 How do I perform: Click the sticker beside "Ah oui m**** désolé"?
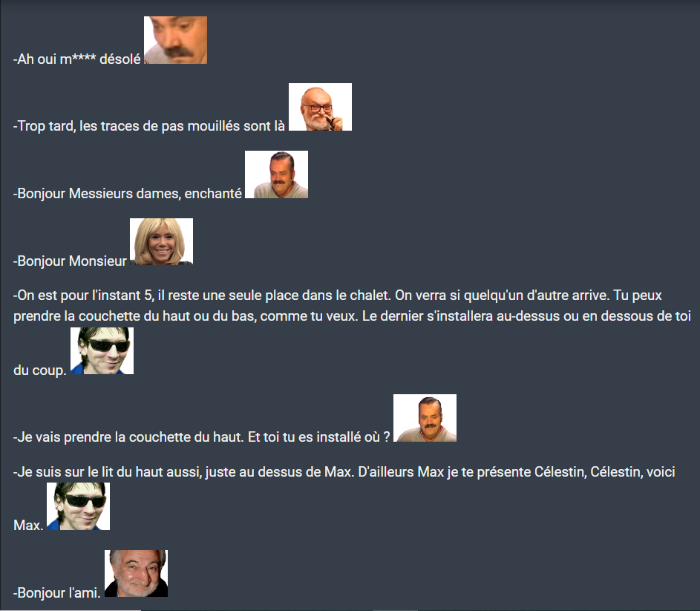click(x=175, y=40)
